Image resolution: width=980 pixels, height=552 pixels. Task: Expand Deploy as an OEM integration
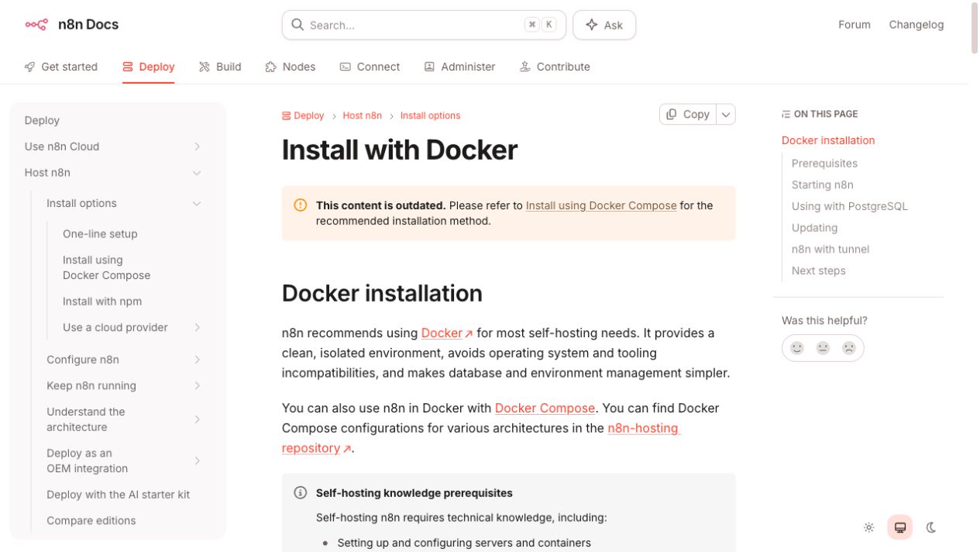pyautogui.click(x=197, y=461)
